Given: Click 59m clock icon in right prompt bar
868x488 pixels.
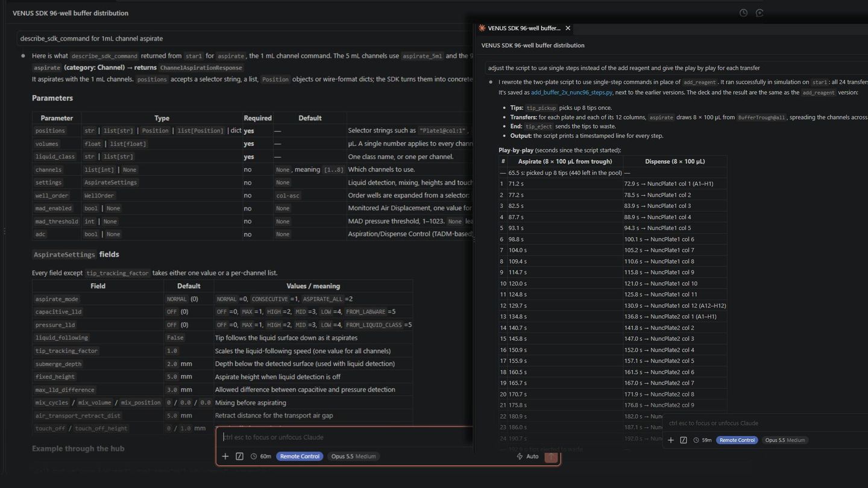Looking at the screenshot, I should (x=696, y=440).
